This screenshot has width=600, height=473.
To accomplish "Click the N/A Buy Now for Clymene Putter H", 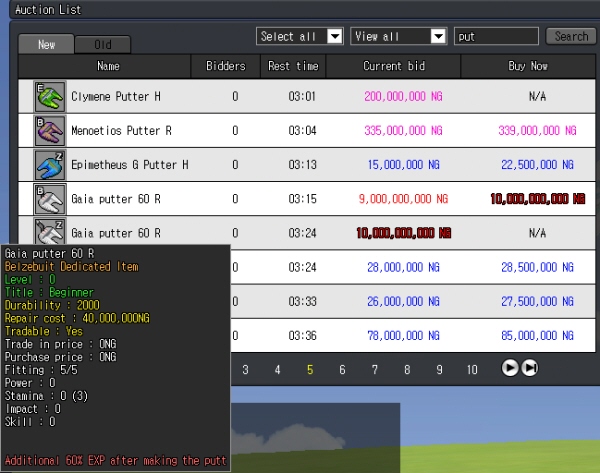I will [x=537, y=96].
